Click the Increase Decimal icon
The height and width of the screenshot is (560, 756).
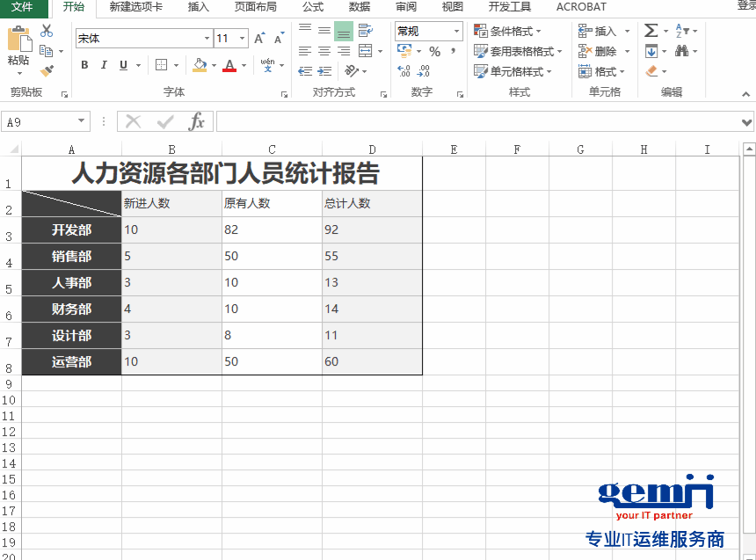point(403,70)
